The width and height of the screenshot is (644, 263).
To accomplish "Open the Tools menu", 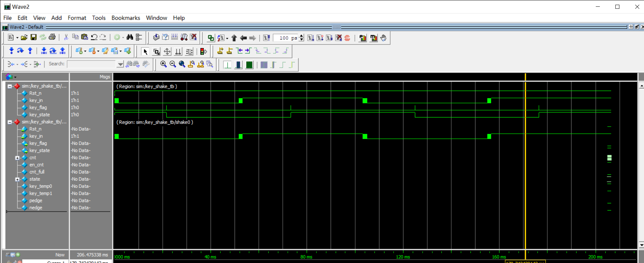I will coord(99,18).
